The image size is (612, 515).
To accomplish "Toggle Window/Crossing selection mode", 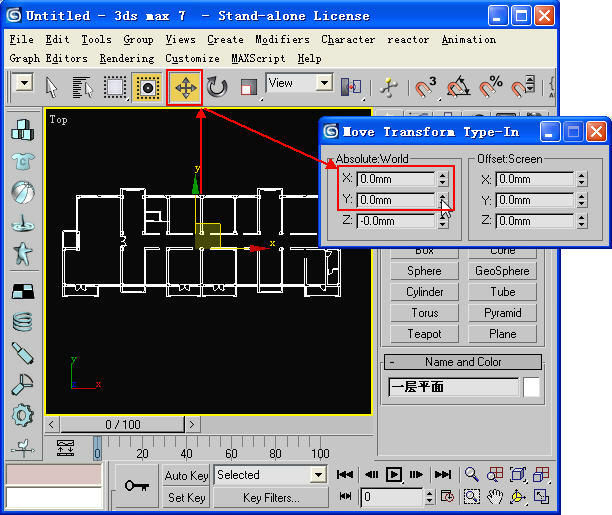I will click(x=147, y=87).
